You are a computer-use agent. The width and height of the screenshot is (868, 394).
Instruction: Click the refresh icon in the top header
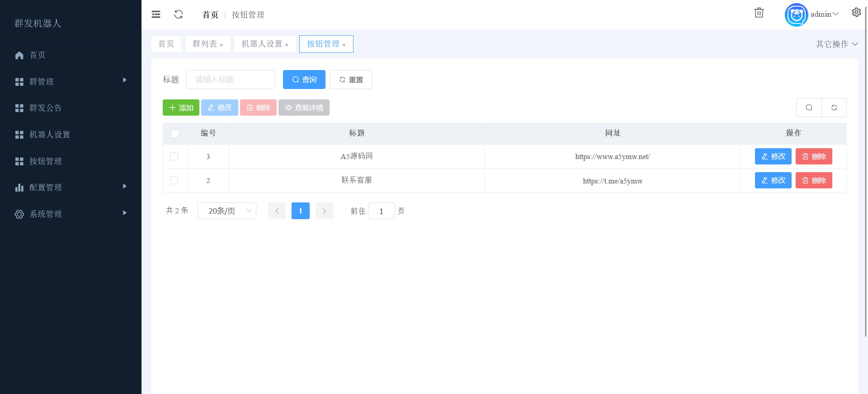(179, 14)
